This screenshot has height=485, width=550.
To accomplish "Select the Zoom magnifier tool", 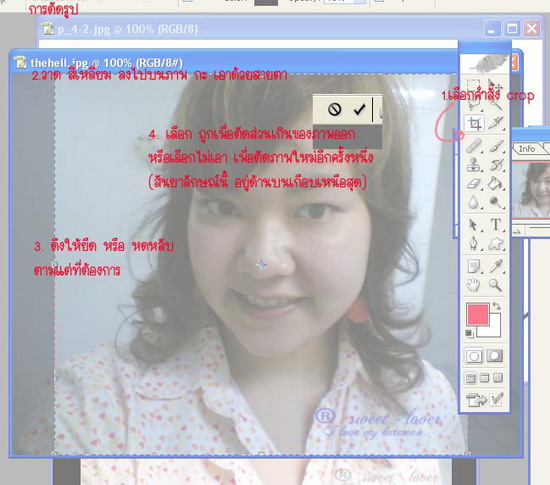I will (496, 285).
